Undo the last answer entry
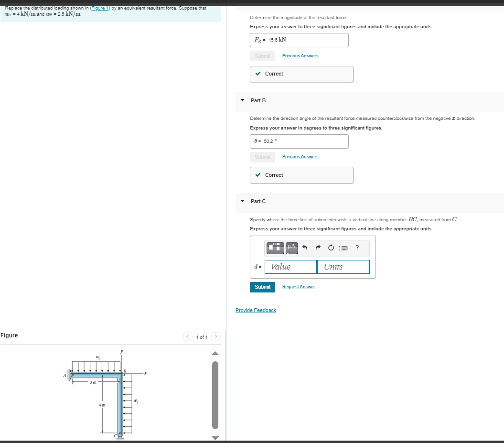The image size is (504, 443). coord(305,248)
